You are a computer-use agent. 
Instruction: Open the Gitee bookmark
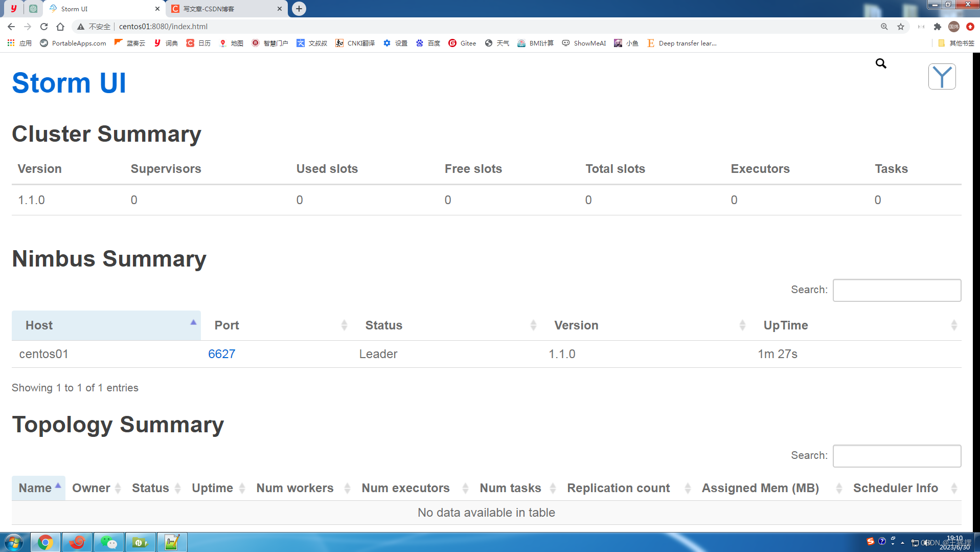coord(462,43)
